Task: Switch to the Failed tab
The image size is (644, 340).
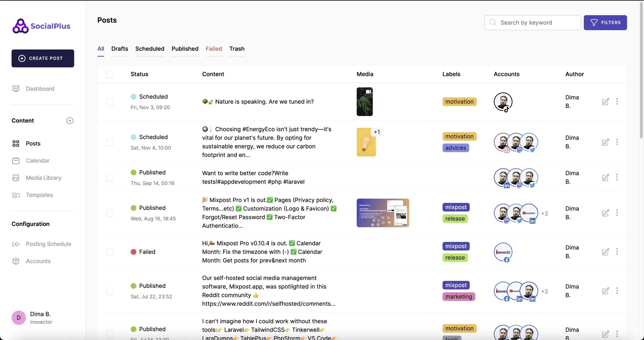Action: [214, 49]
